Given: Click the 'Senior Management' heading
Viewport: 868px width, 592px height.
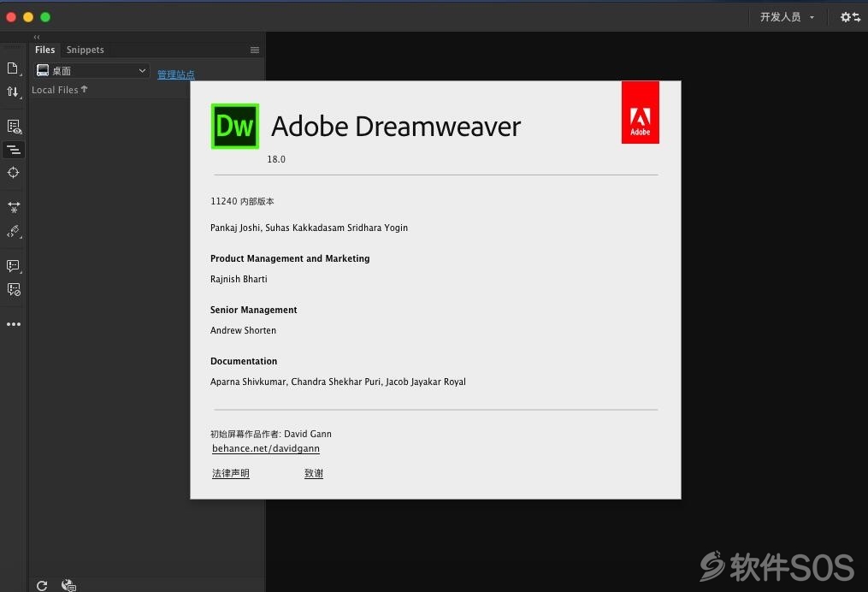Looking at the screenshot, I should tap(253, 311).
